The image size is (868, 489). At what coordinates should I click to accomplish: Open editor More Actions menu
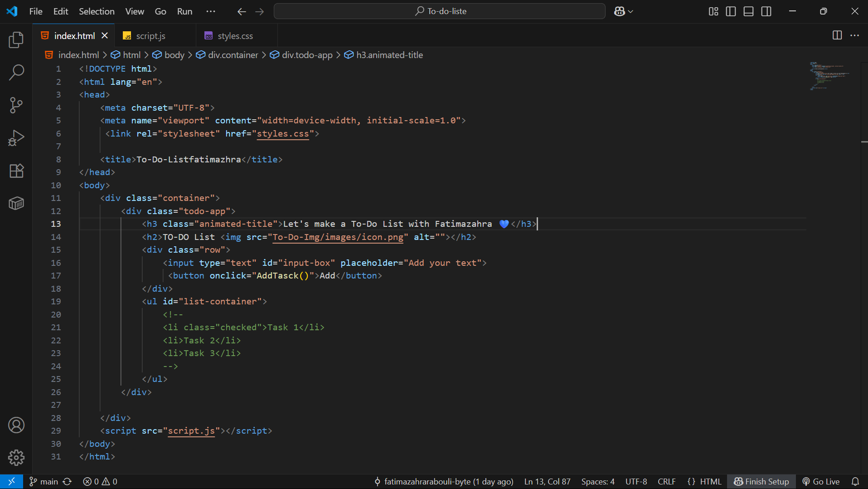(x=854, y=35)
